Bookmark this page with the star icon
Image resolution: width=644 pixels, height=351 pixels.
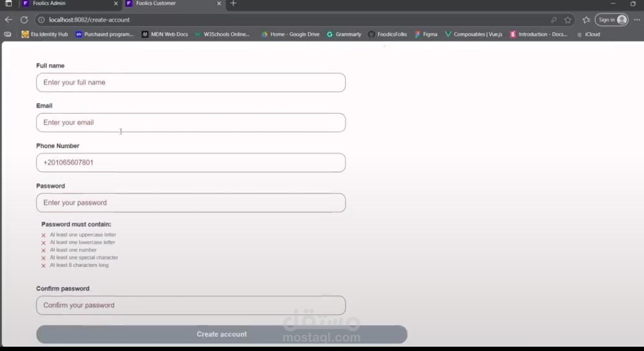click(x=568, y=20)
